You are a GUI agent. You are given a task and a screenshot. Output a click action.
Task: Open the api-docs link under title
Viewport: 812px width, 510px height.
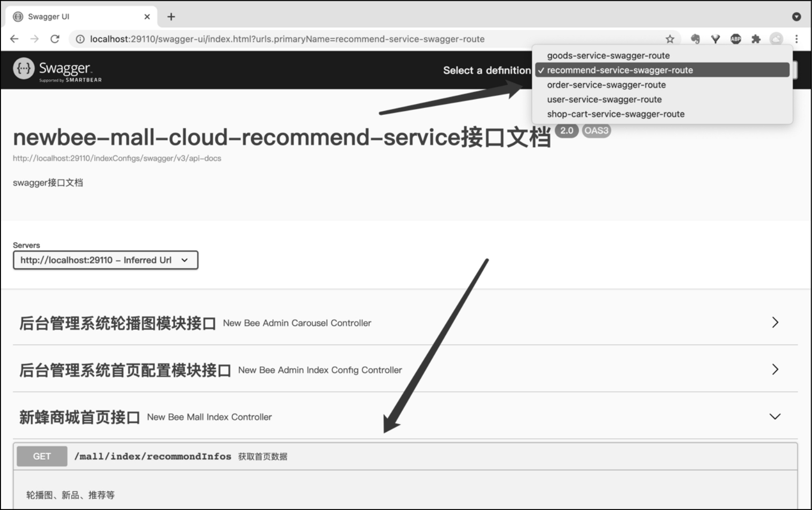pos(117,158)
